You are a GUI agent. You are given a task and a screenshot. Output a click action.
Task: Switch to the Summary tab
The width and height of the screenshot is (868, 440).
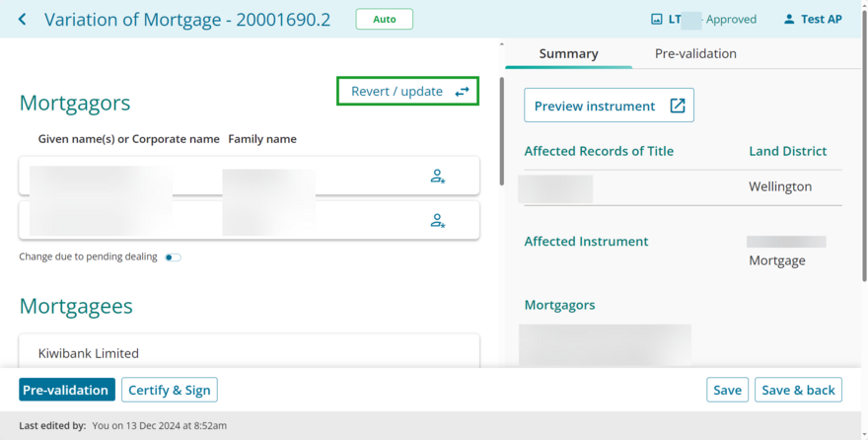tap(568, 53)
